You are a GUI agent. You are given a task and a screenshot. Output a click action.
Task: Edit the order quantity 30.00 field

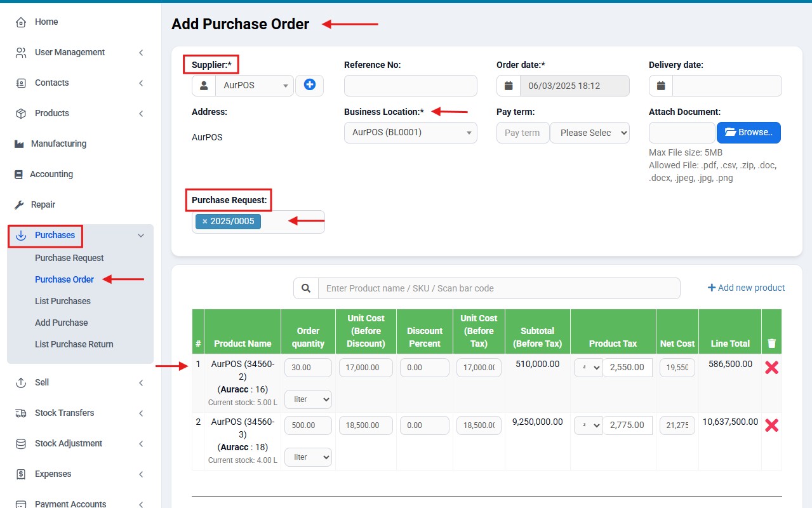point(308,368)
